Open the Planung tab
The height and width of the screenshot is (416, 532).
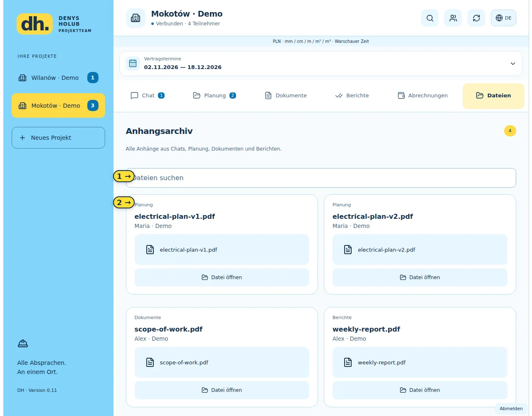[214, 95]
